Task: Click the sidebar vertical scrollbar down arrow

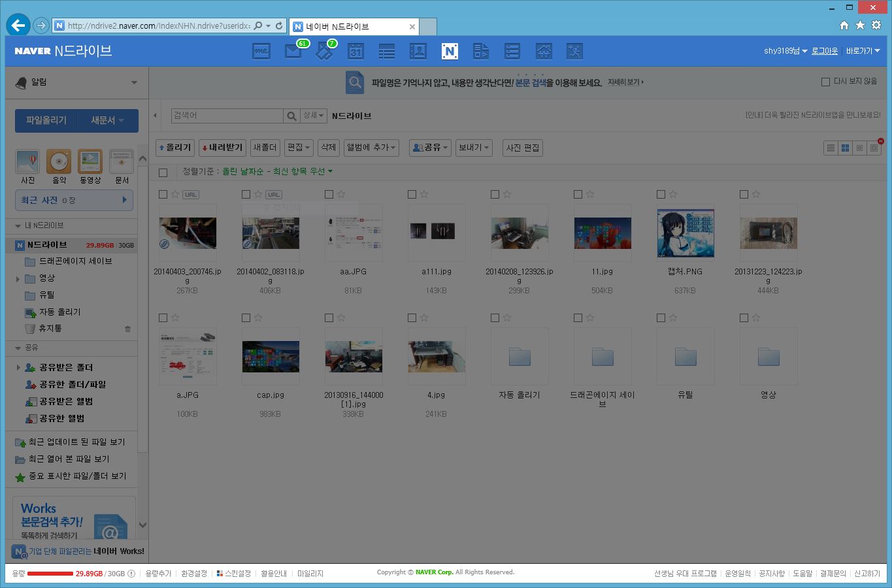Action: coord(142,525)
